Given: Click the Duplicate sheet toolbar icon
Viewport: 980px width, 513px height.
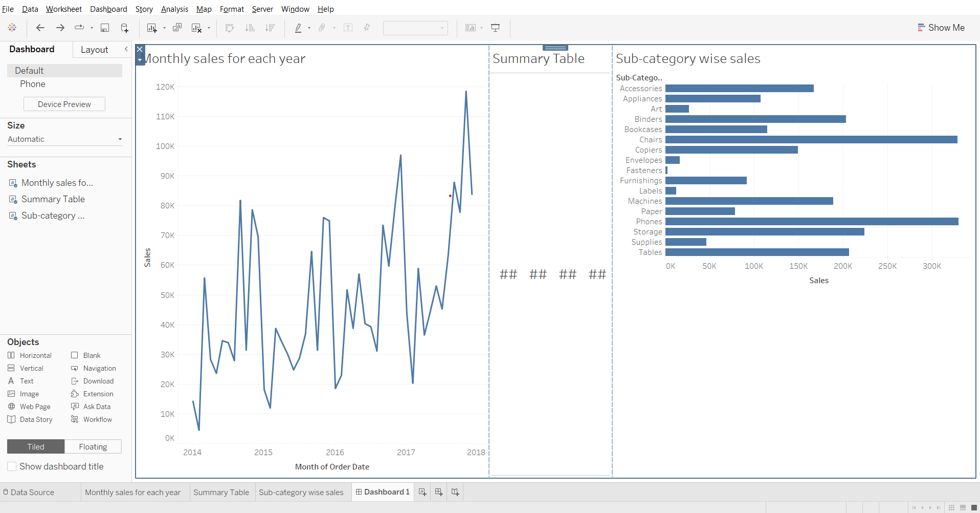Looking at the screenshot, I should (177, 28).
